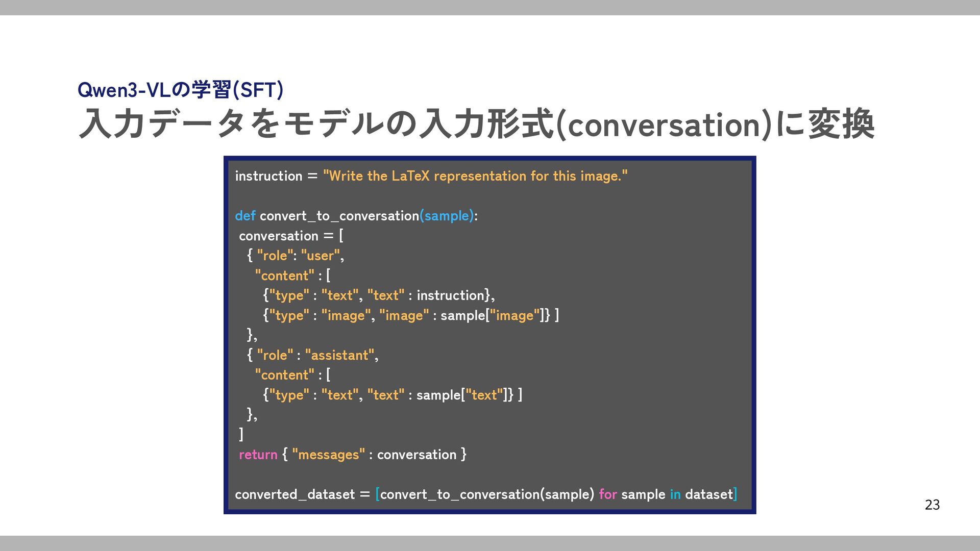Viewport: 980px width, 551px height.
Task: Click the first "content" key under the user role
Action: click(x=285, y=275)
